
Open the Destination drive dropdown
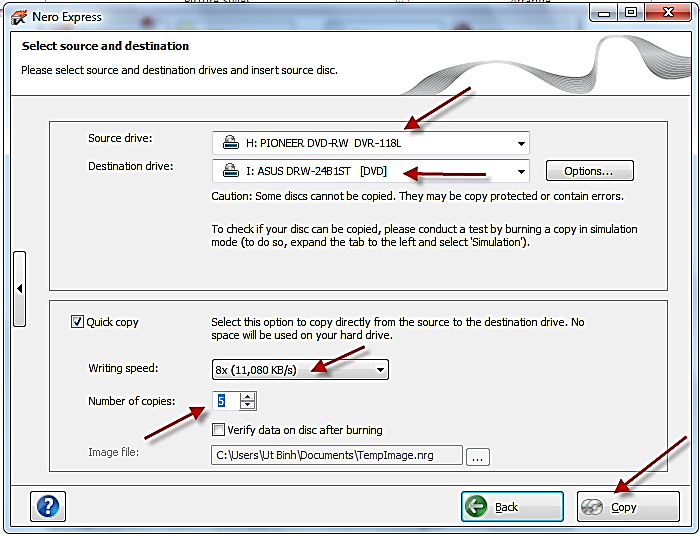tap(371, 171)
